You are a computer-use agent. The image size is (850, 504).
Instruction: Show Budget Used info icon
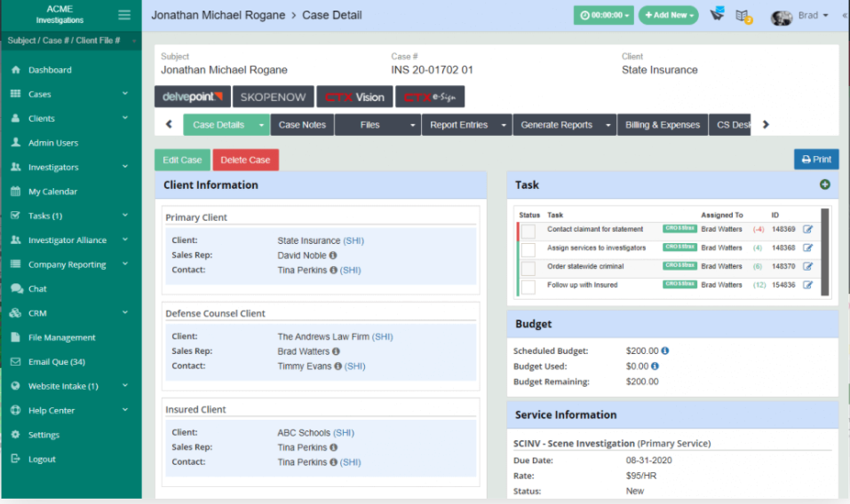coord(655,366)
